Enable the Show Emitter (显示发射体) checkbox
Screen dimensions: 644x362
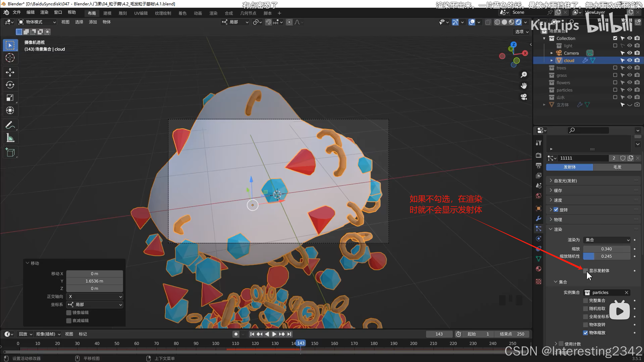click(586, 270)
